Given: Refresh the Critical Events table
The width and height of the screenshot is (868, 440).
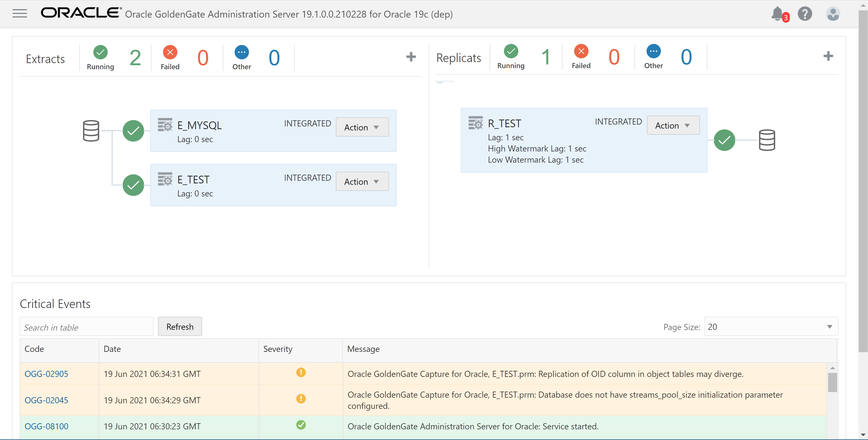Looking at the screenshot, I should coord(180,327).
